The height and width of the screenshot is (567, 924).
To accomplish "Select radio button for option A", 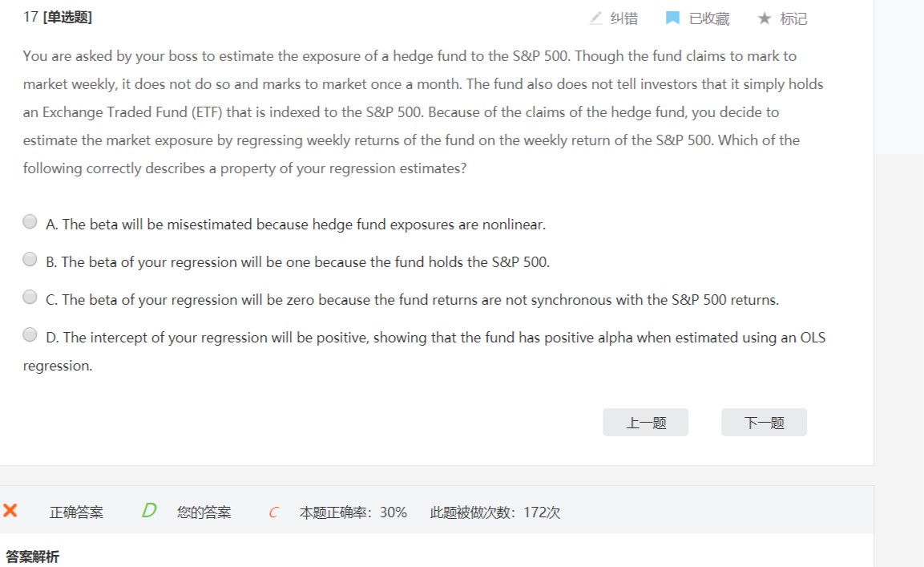I will tap(30, 222).
